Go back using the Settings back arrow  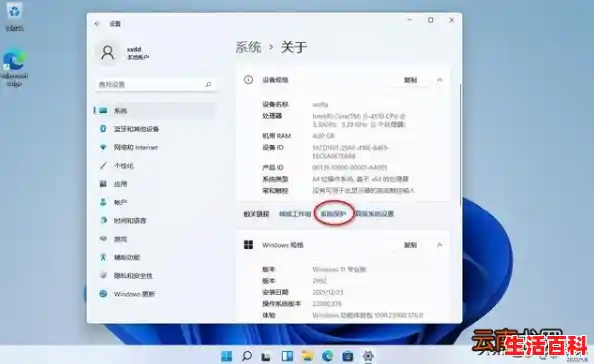[97, 24]
